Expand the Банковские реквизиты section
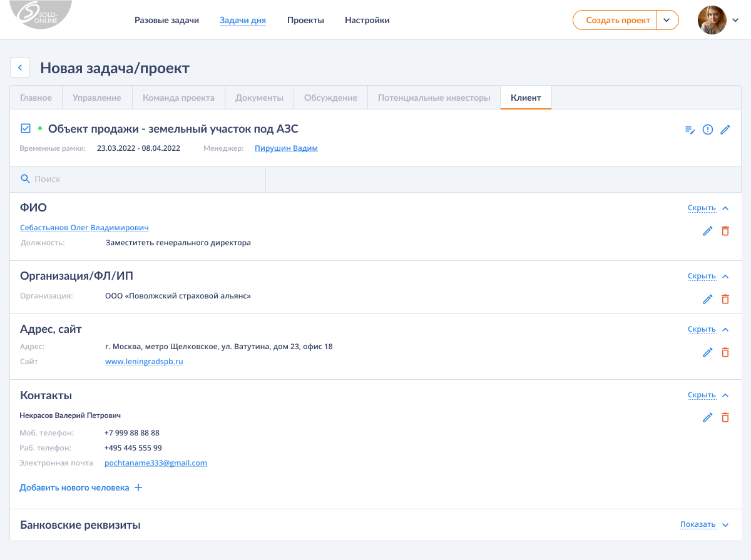This screenshot has height=560, width=751. click(x=705, y=525)
